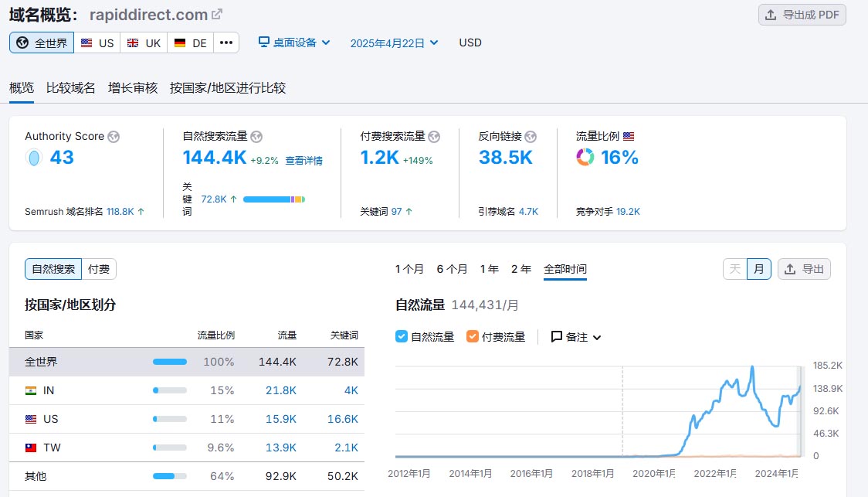Select the DE region filter
Image resolution: width=868 pixels, height=497 pixels.
pos(191,43)
